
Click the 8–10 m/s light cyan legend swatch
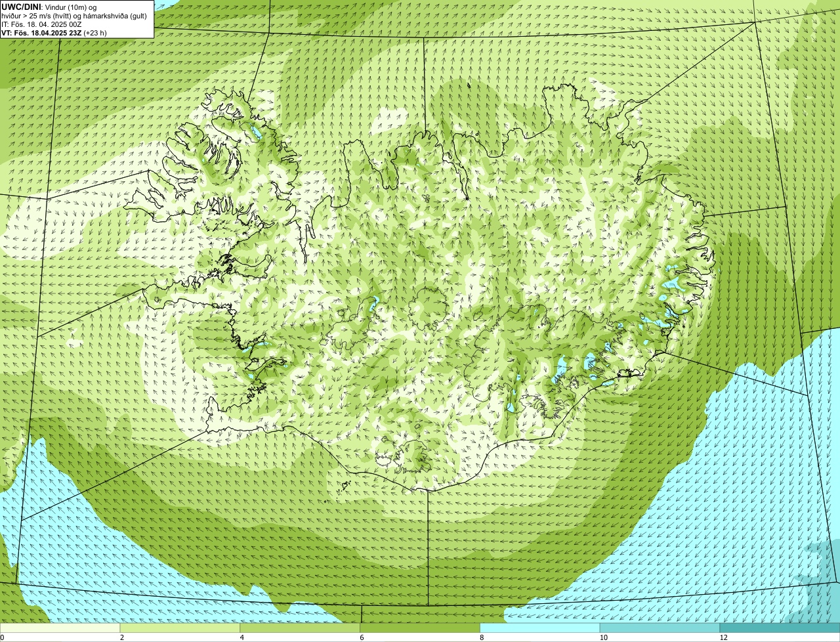tap(541, 628)
